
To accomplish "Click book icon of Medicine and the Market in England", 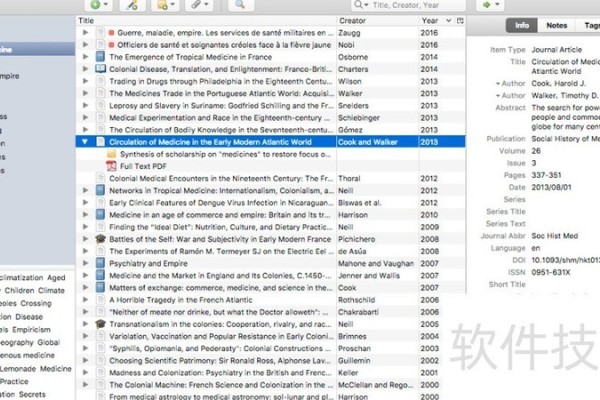I will 100,276.
